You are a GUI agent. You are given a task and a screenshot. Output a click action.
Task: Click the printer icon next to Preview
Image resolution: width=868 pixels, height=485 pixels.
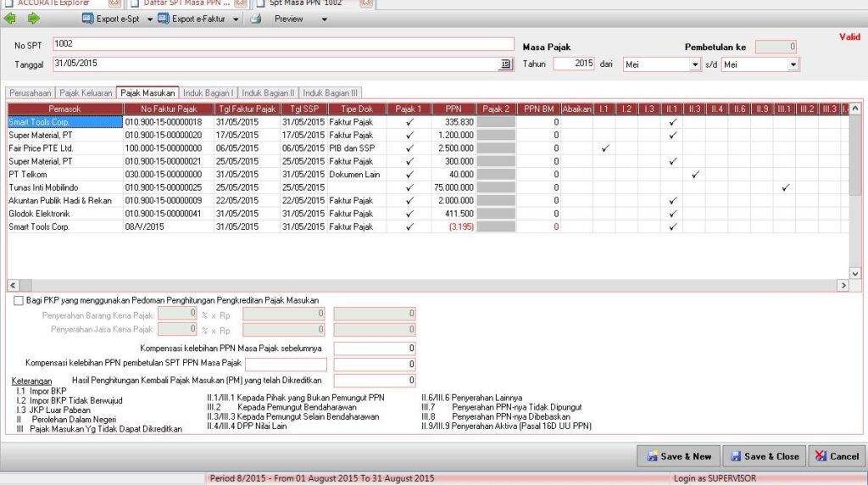pos(255,19)
